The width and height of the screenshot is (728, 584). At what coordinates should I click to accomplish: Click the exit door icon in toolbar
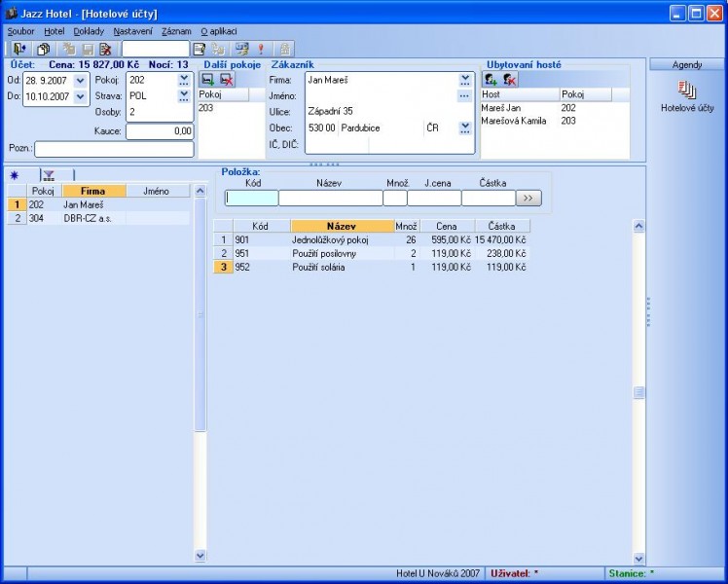coord(18,49)
